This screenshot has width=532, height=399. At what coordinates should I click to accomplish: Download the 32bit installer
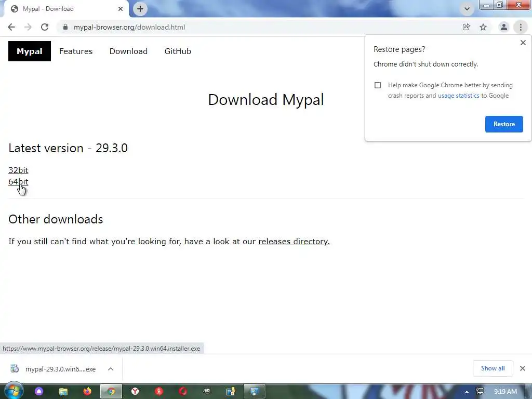click(x=18, y=170)
